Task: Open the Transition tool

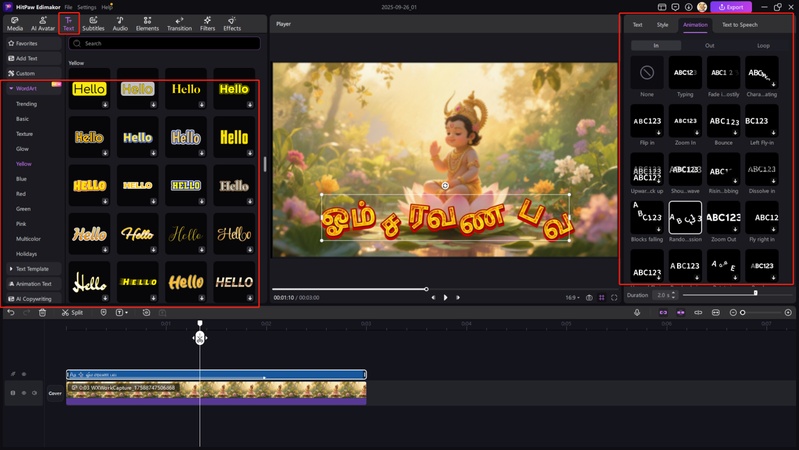Action: (x=179, y=23)
